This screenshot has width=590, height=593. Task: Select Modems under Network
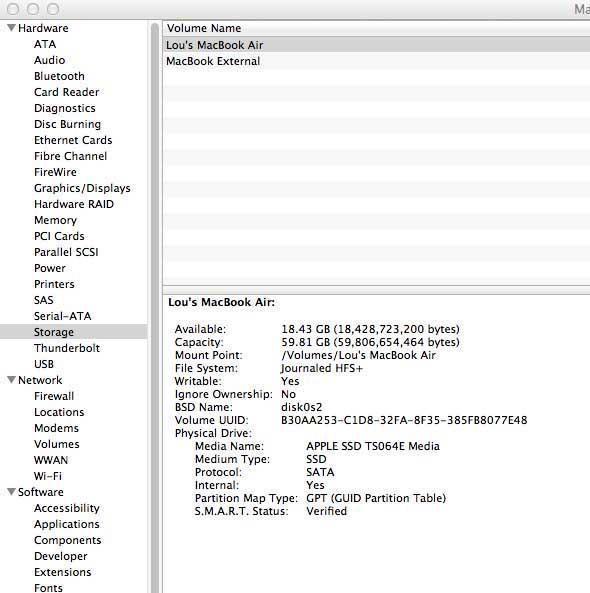[56, 428]
